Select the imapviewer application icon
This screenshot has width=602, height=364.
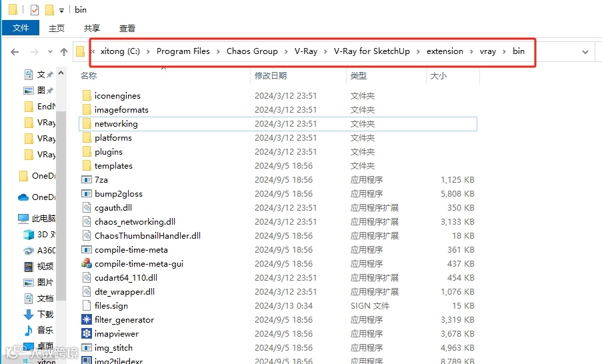tap(87, 333)
